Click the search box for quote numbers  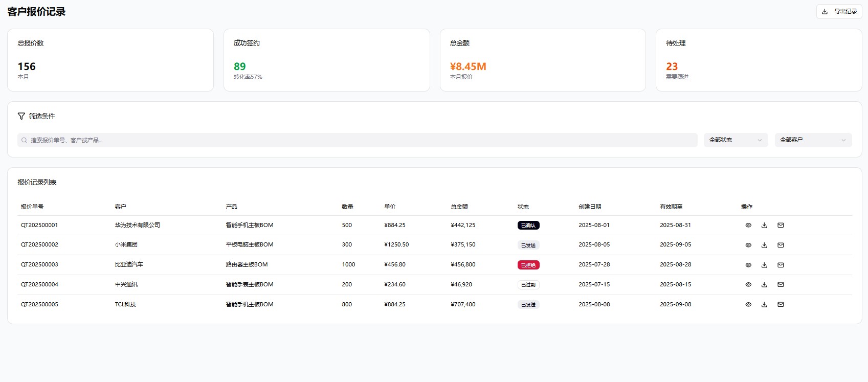pyautogui.click(x=357, y=140)
